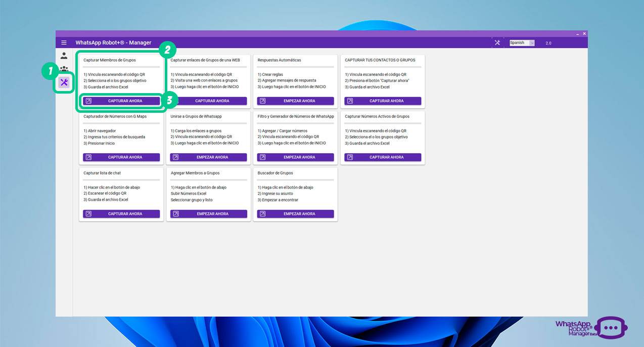Open the hamburger menu in the title bar
The width and height of the screenshot is (644, 347).
tap(64, 42)
